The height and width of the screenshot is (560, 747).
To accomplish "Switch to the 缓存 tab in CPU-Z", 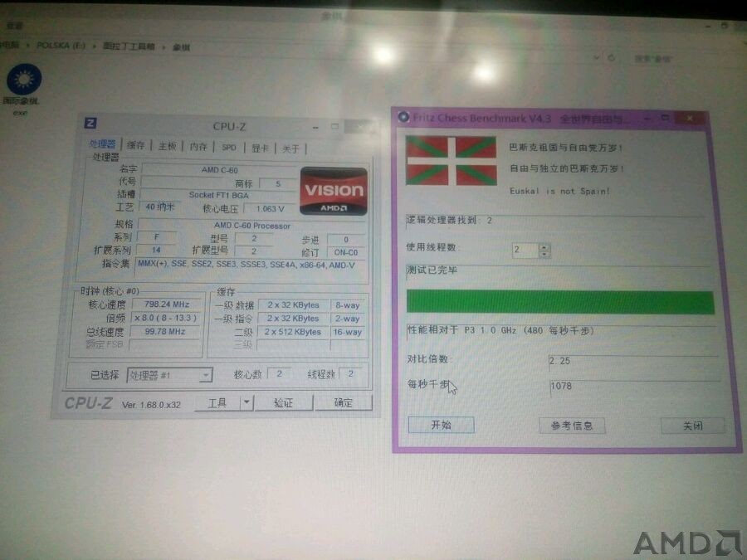I will pyautogui.click(x=136, y=145).
